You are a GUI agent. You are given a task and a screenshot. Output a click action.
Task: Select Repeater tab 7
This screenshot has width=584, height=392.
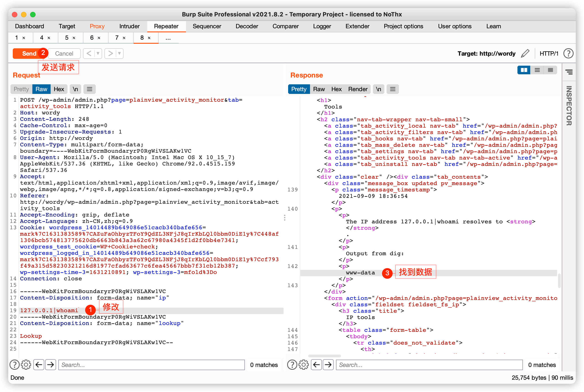[x=117, y=38]
